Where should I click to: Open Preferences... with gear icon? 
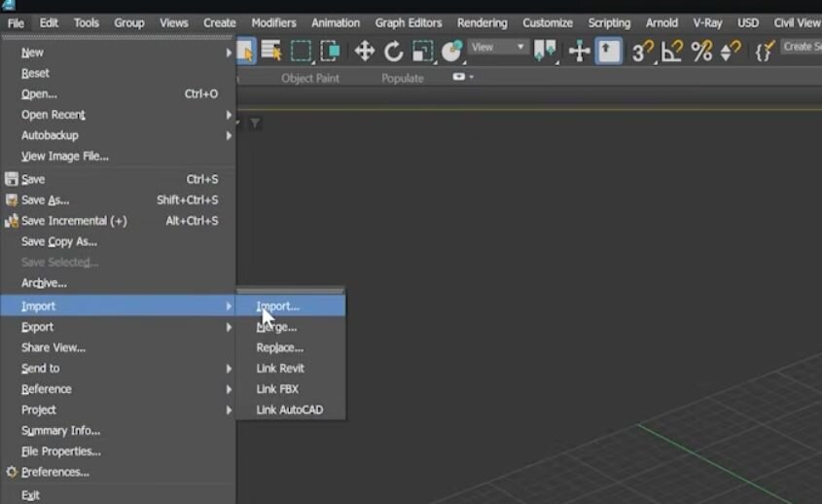tap(118, 472)
